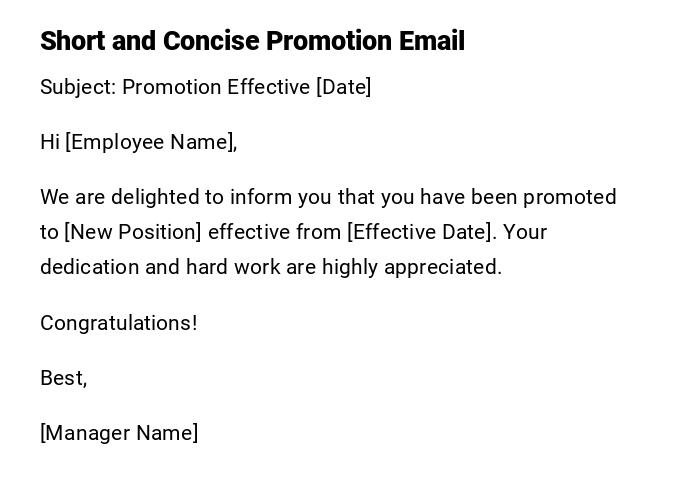Click the "Congratulations!" line
The height and width of the screenshot is (495, 700).
coord(119,323)
